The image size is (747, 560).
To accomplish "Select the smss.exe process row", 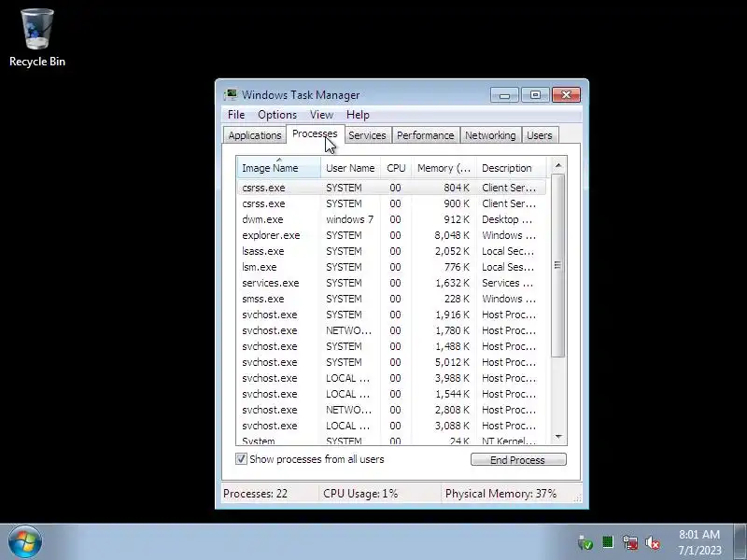I will (391, 299).
